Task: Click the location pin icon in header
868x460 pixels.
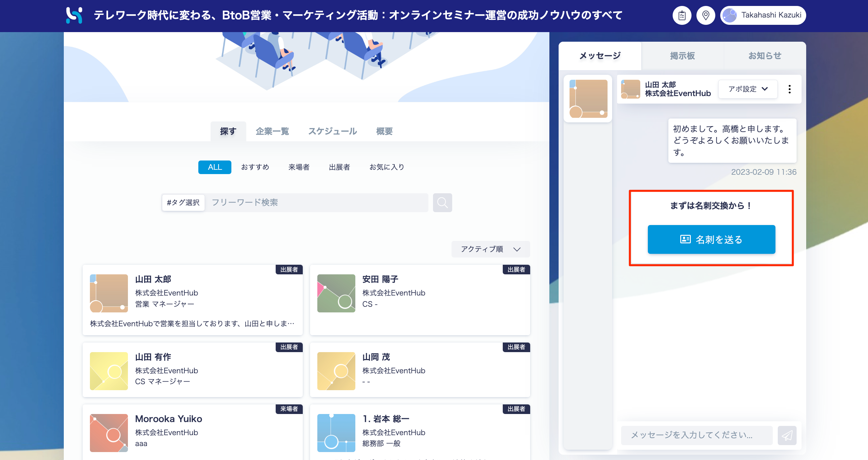Action: (706, 15)
